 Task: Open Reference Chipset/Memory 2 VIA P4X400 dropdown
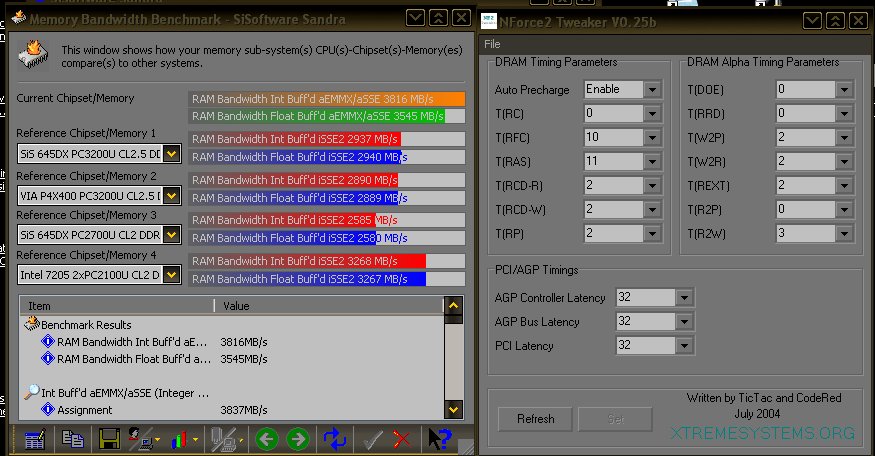(x=172, y=195)
